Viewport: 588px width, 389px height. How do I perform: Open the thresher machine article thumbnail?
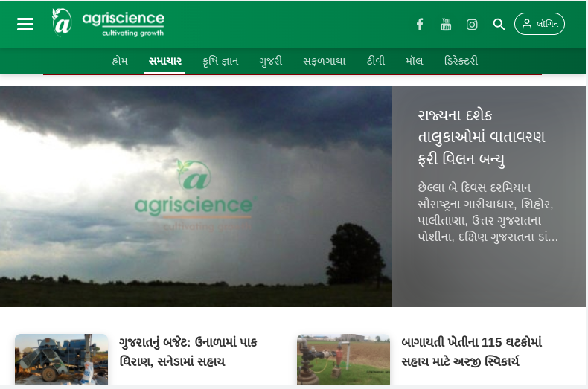[x=62, y=359]
